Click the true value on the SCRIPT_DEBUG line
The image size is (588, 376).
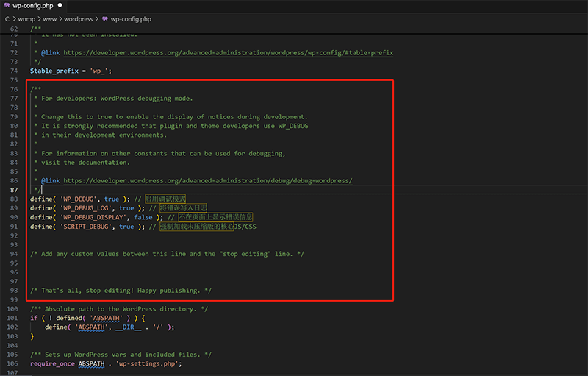pyautogui.click(x=126, y=227)
